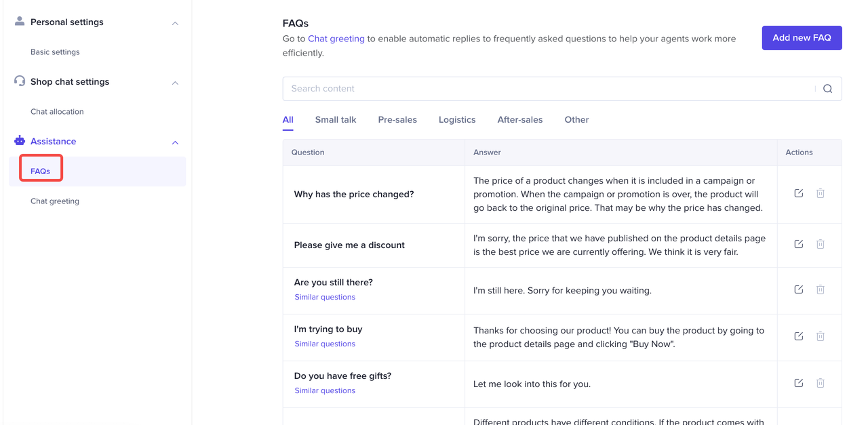This screenshot has width=868, height=425.
Task: Switch to the Small talk tab
Action: click(335, 120)
